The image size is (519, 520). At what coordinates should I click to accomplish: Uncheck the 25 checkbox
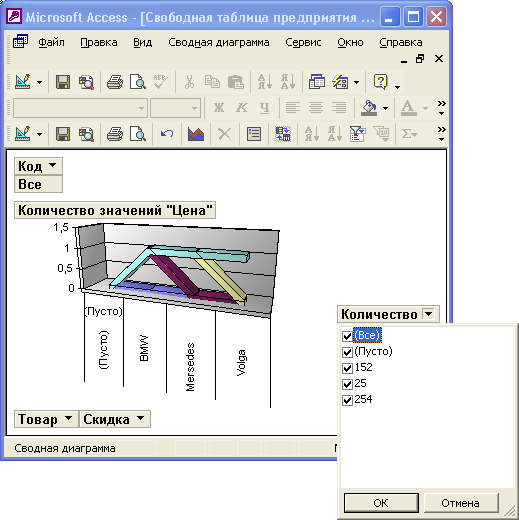pos(347,384)
